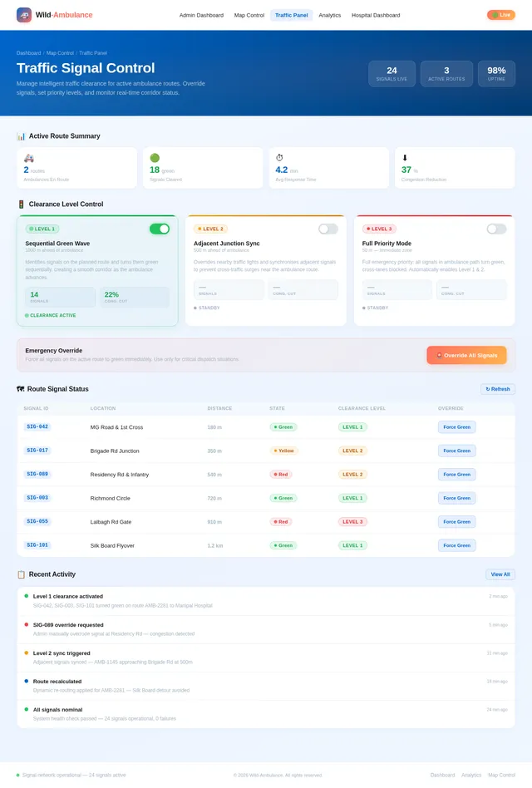
Task: Click green dot of All signals nominal entry
Action: click(x=26, y=709)
